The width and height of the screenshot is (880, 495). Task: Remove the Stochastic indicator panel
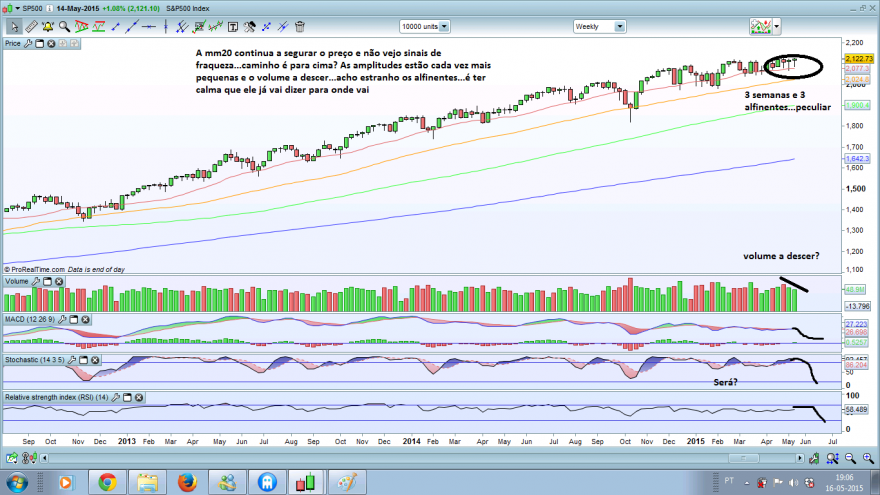pos(95,360)
